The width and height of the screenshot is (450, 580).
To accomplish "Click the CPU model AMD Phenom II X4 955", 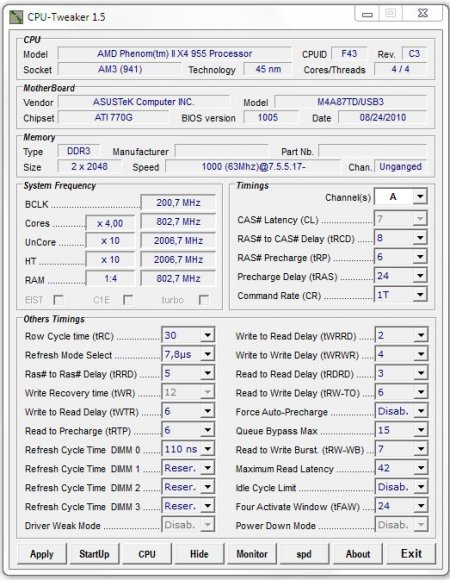I will [175, 54].
